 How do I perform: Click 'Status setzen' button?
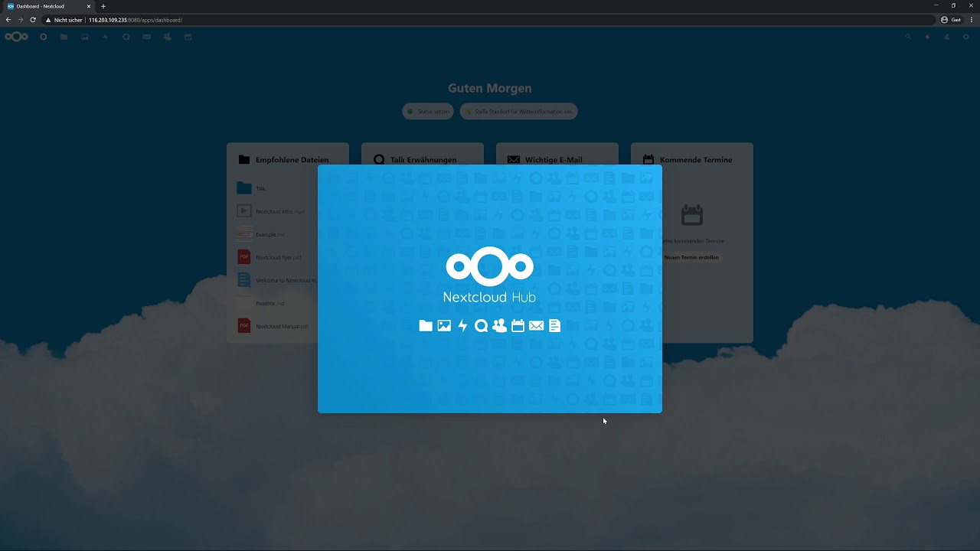pos(428,112)
